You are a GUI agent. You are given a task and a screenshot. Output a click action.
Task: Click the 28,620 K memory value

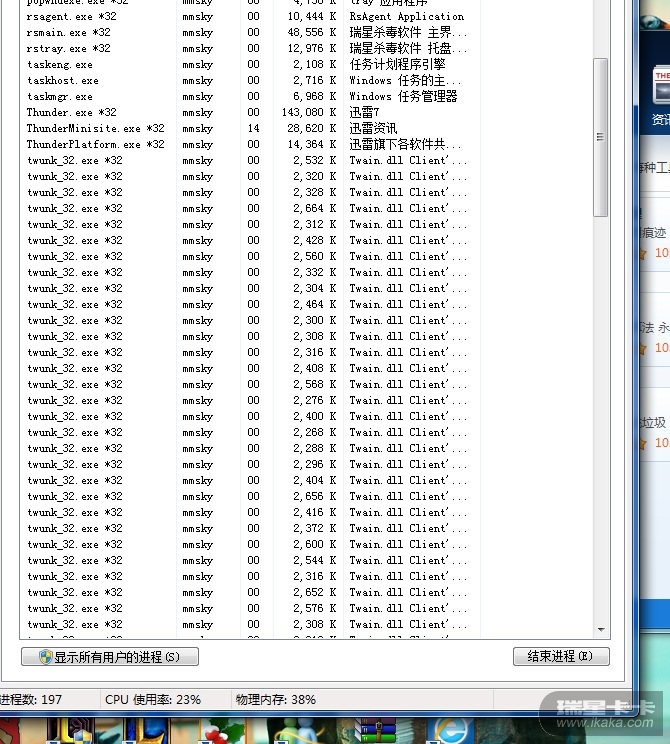pyautogui.click(x=312, y=129)
